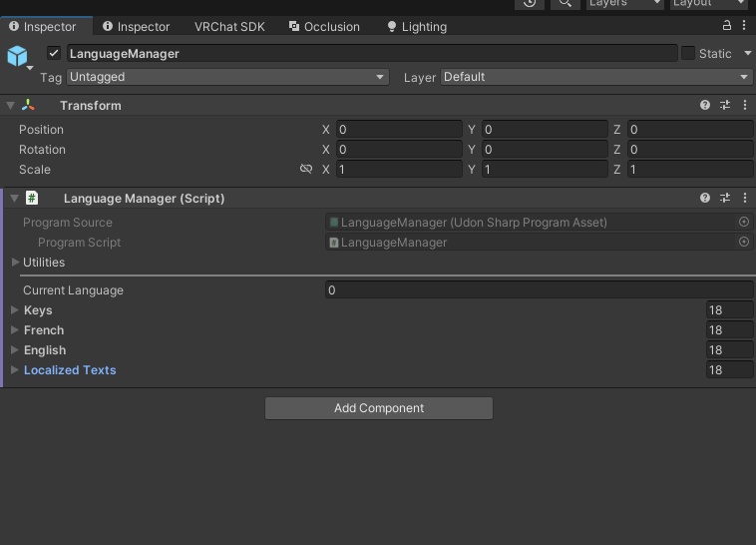Screen dimensions: 756x545
Task: Click the Current Language value field
Action: [539, 290]
